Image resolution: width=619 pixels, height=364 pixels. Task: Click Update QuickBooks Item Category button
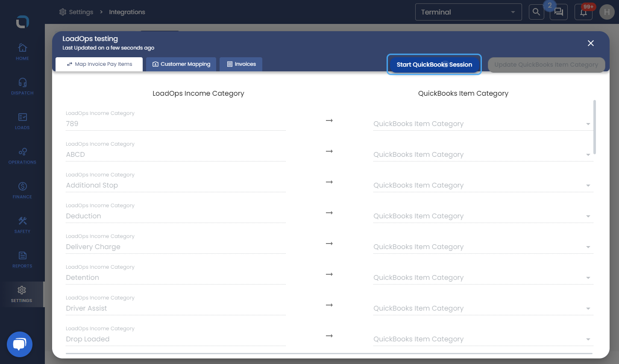click(x=546, y=65)
